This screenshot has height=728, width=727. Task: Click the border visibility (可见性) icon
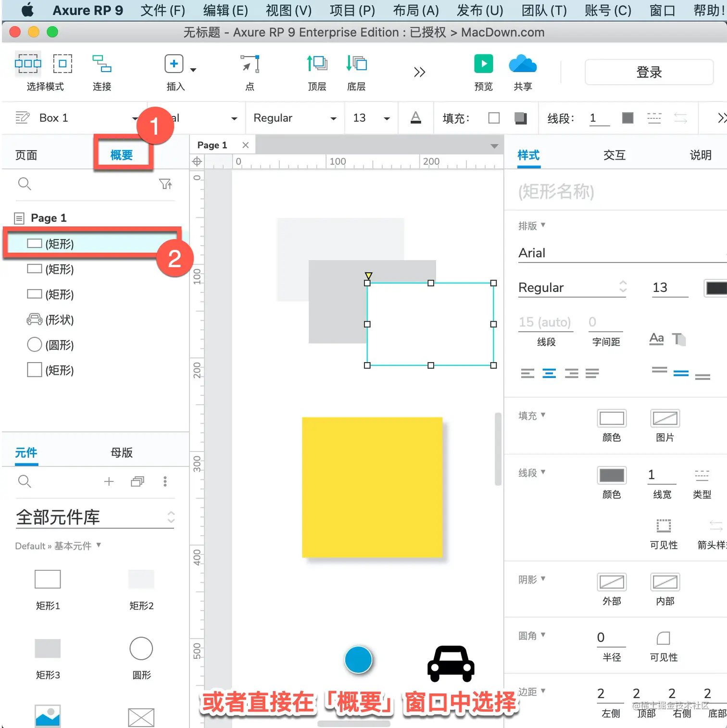[664, 526]
